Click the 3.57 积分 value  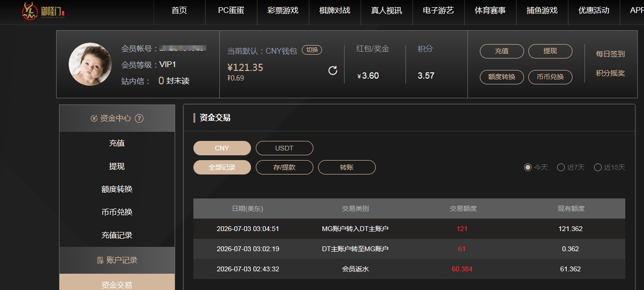coord(426,76)
